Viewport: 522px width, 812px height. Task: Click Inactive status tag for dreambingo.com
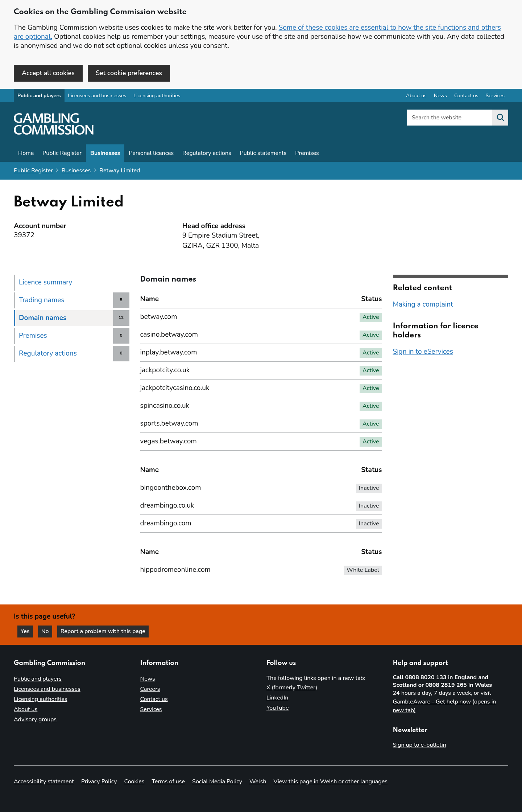tap(369, 524)
